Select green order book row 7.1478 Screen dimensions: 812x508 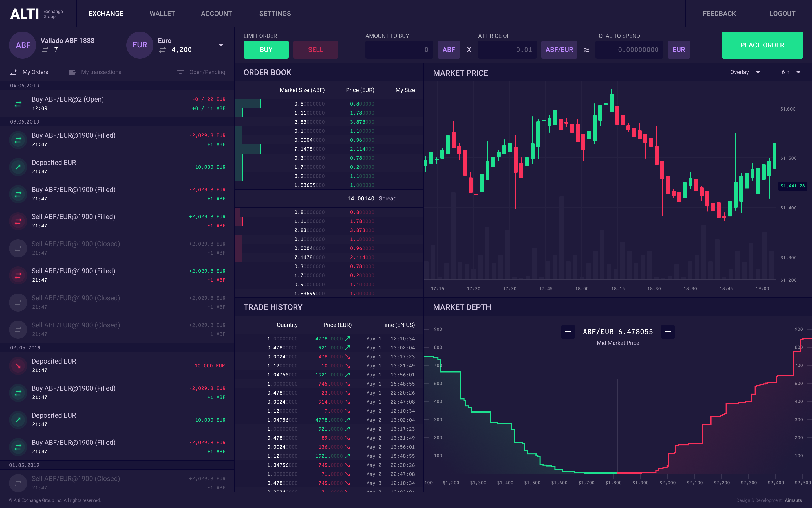tap(329, 149)
